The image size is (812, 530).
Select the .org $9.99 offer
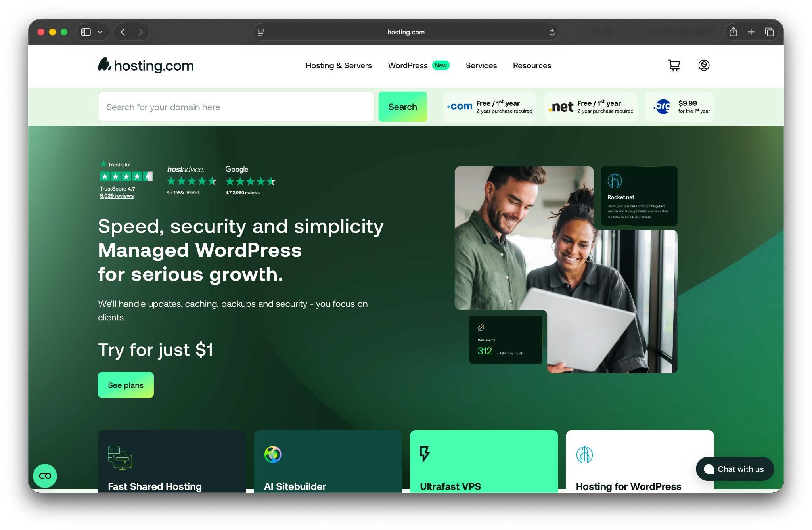[680, 107]
